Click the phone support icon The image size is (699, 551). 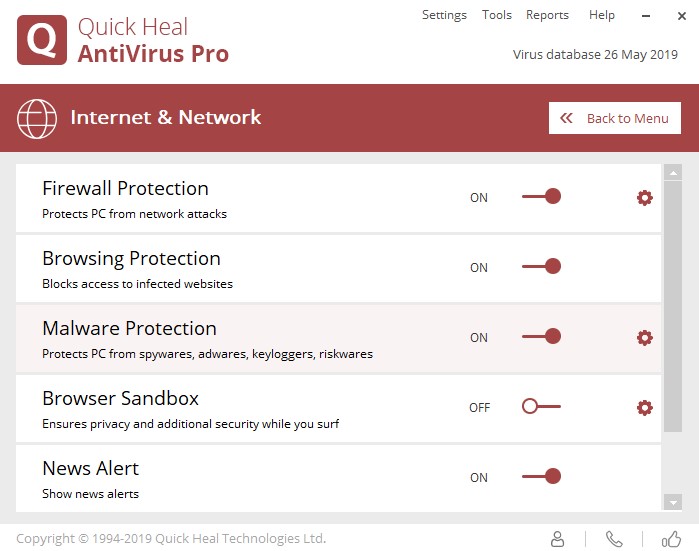[x=614, y=539]
